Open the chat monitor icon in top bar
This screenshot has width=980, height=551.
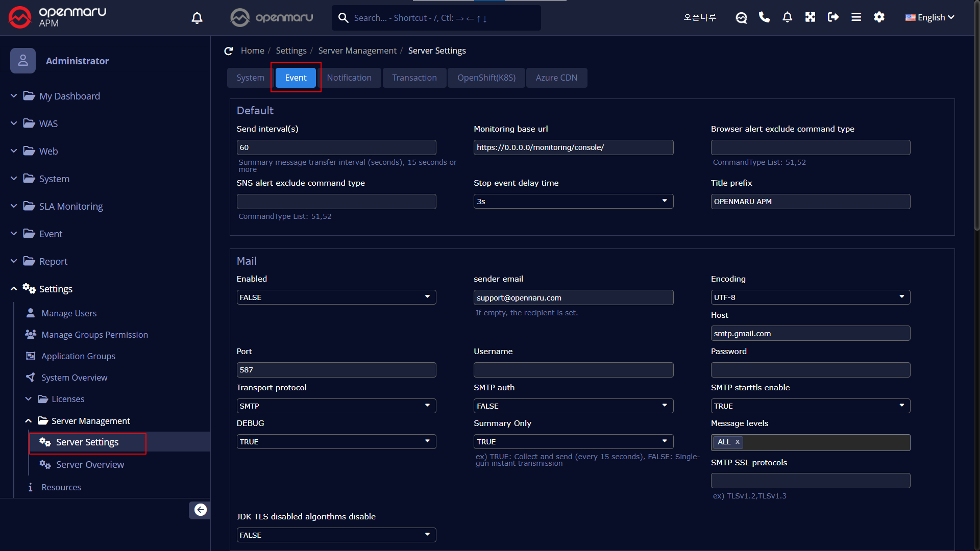tap(741, 17)
